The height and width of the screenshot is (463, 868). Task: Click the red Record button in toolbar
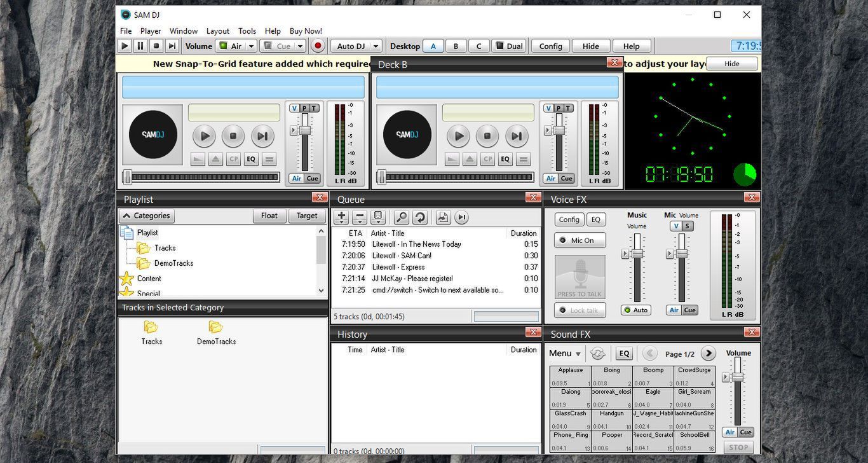click(318, 46)
